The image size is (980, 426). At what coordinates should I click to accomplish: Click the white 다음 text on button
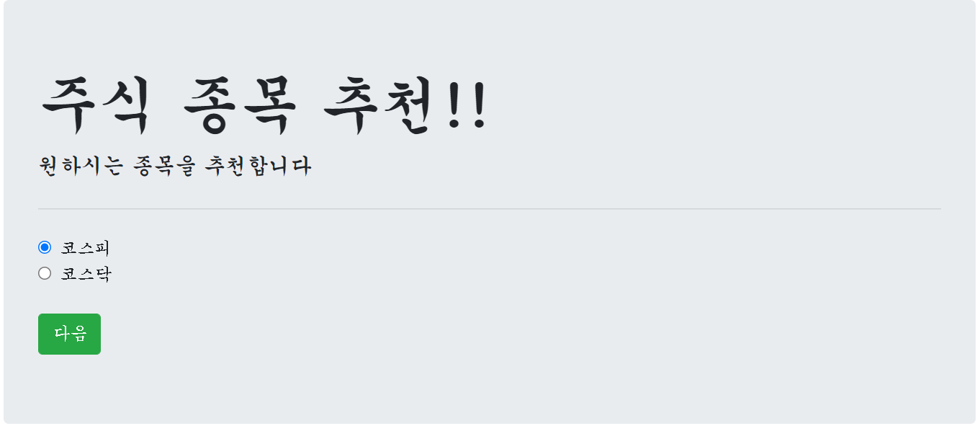[x=70, y=334]
